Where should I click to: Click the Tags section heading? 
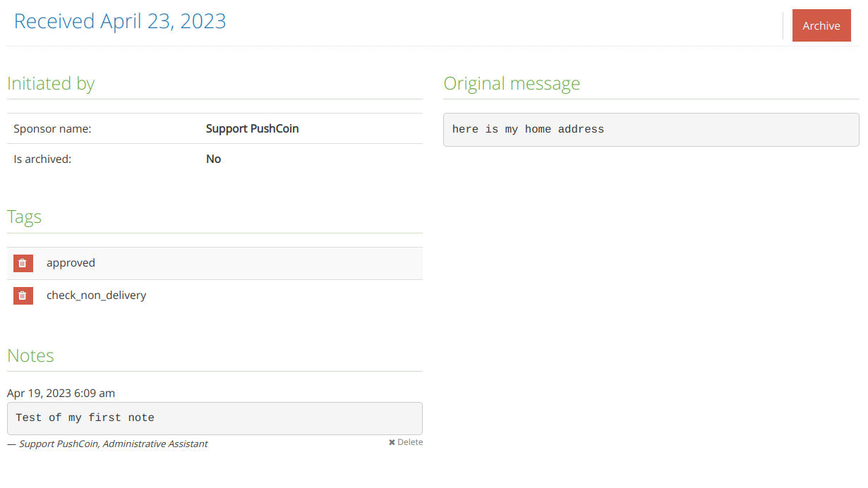tap(24, 216)
